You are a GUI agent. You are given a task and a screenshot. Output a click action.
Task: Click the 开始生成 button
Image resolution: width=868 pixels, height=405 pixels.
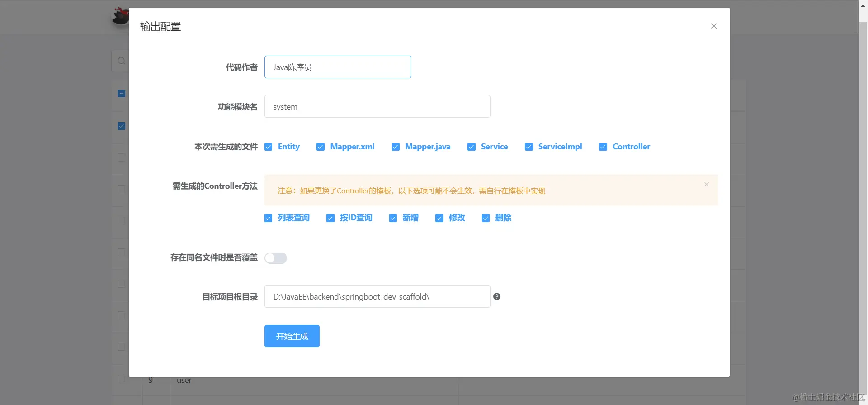292,336
